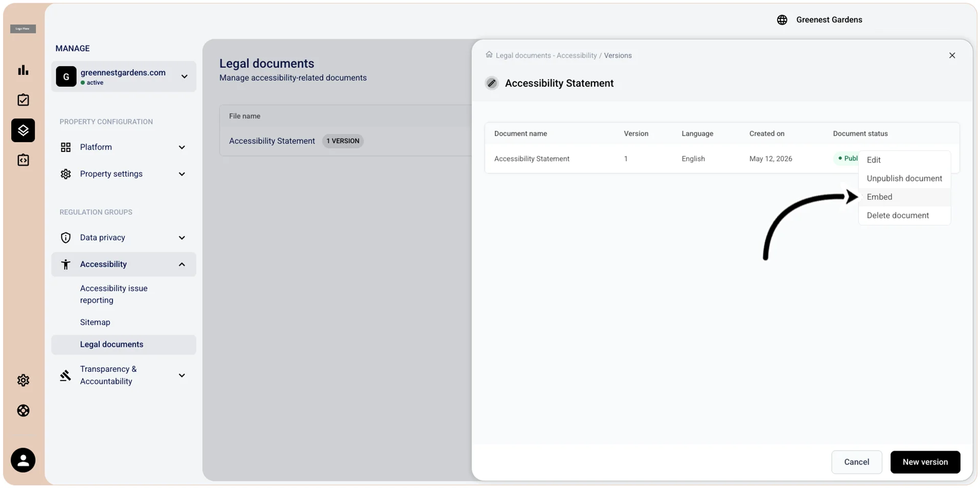Click Legal documents - Accessibility breadcrumb link
The width and height of the screenshot is (980, 488).
546,55
